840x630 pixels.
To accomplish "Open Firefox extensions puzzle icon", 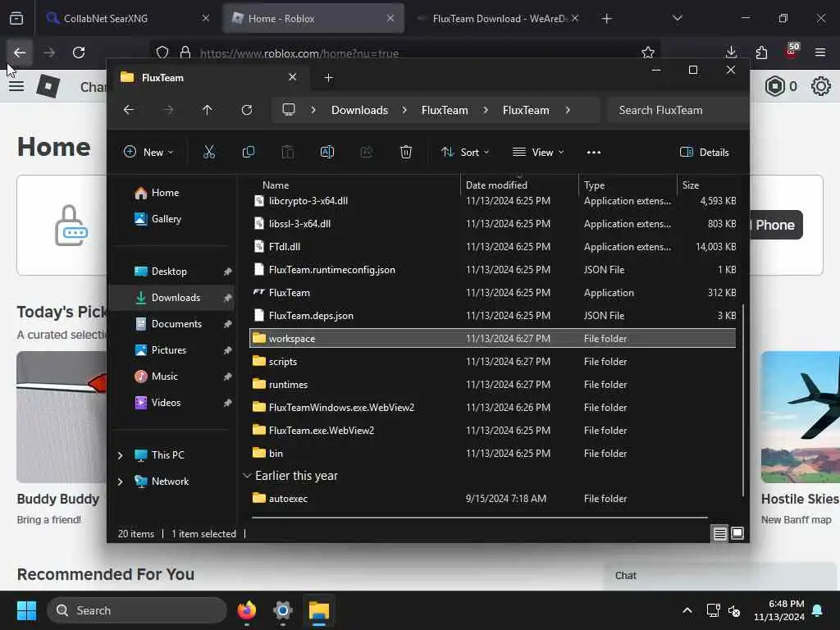I will (761, 52).
